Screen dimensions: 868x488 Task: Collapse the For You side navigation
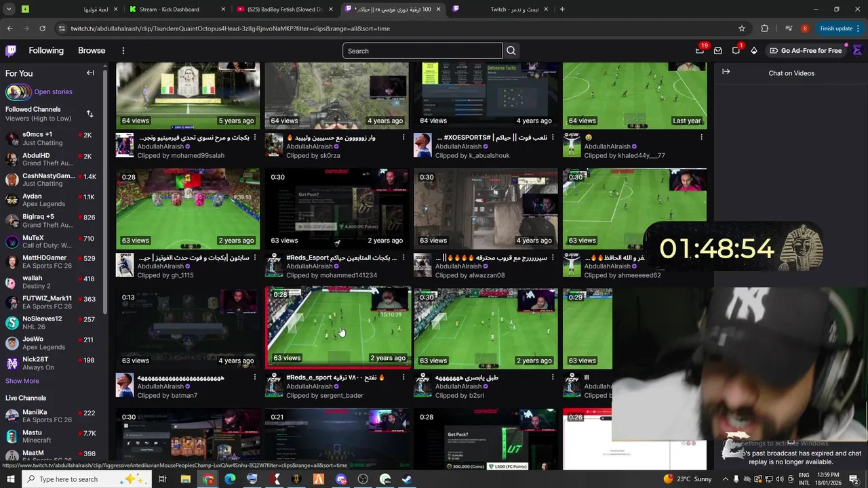(90, 73)
